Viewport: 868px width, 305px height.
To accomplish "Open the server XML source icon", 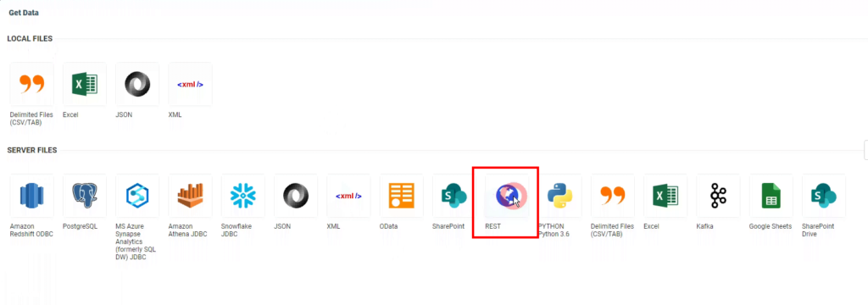I will tap(348, 196).
